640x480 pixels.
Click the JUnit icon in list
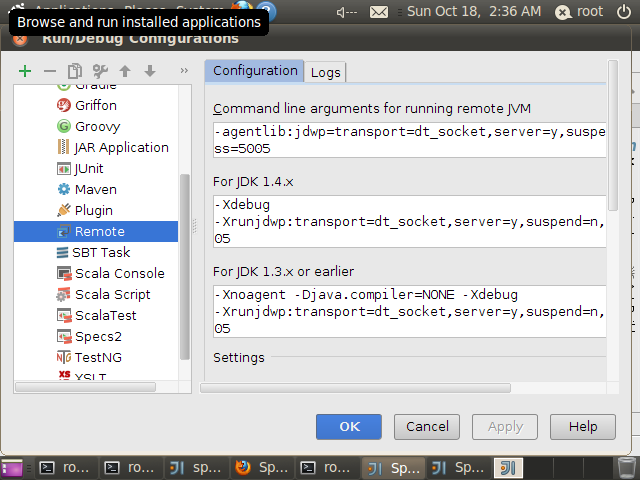point(64,169)
